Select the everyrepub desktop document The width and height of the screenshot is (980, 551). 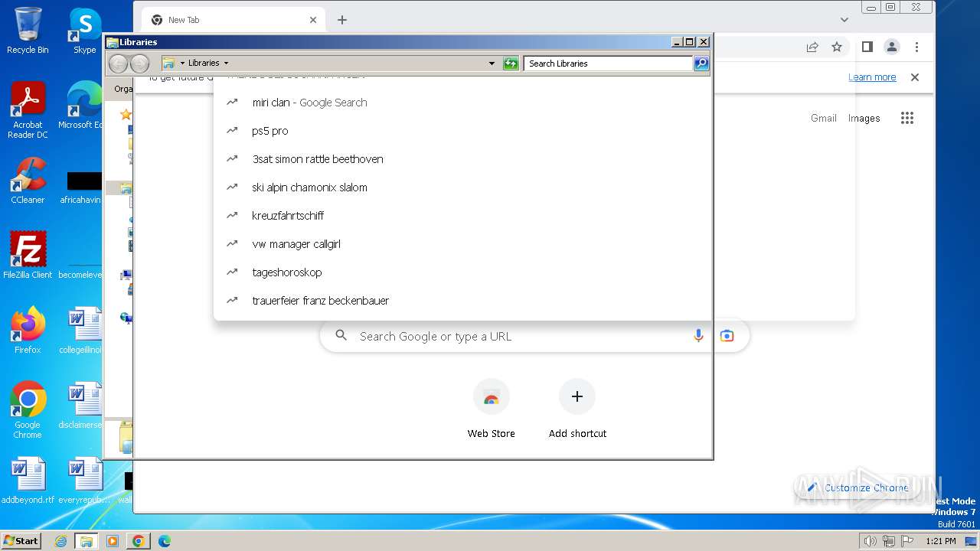(x=84, y=481)
